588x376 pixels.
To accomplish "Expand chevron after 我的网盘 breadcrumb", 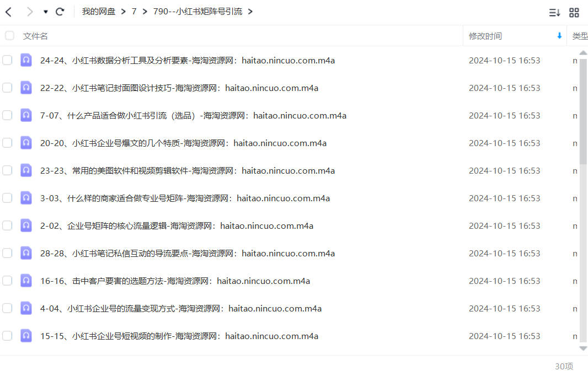I will click(124, 12).
